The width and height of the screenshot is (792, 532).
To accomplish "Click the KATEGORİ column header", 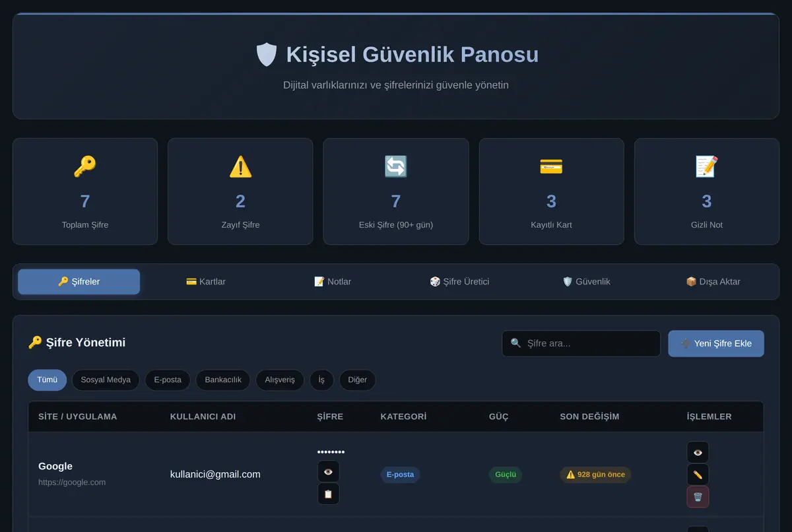I will click(403, 416).
